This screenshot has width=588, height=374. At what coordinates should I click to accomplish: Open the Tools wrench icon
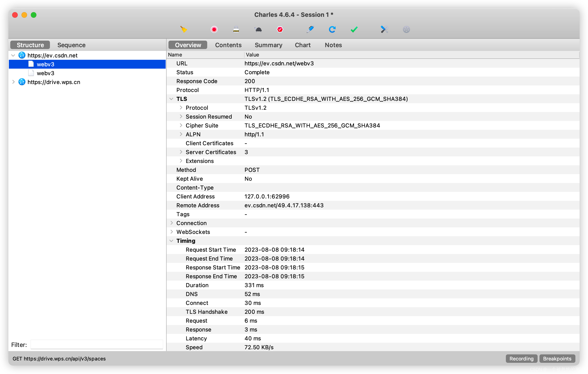(384, 29)
